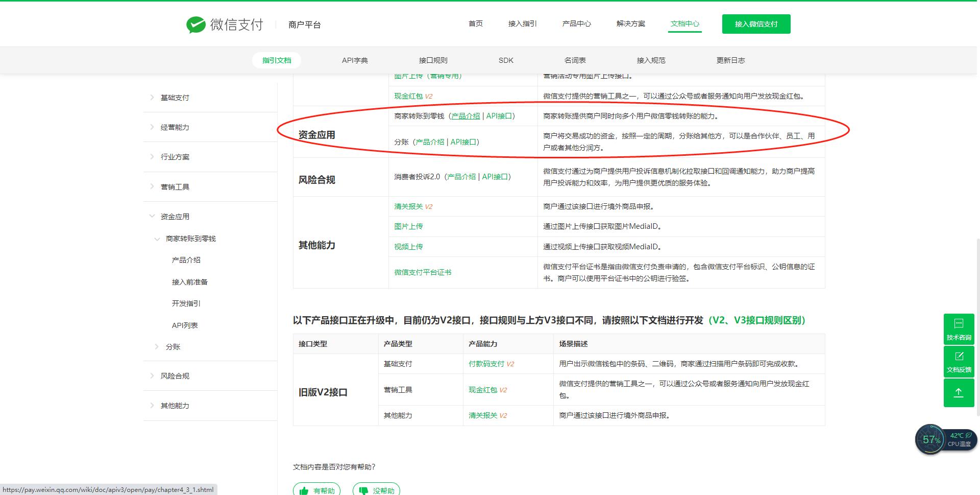The width and height of the screenshot is (980, 495).
Task: Click the 有帮助 thumbs-up icon
Action: (x=304, y=491)
